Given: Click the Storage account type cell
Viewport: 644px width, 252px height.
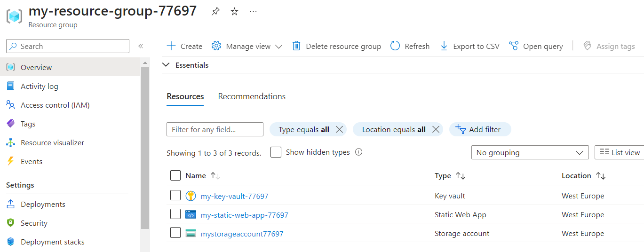Looking at the screenshot, I should click(462, 234).
